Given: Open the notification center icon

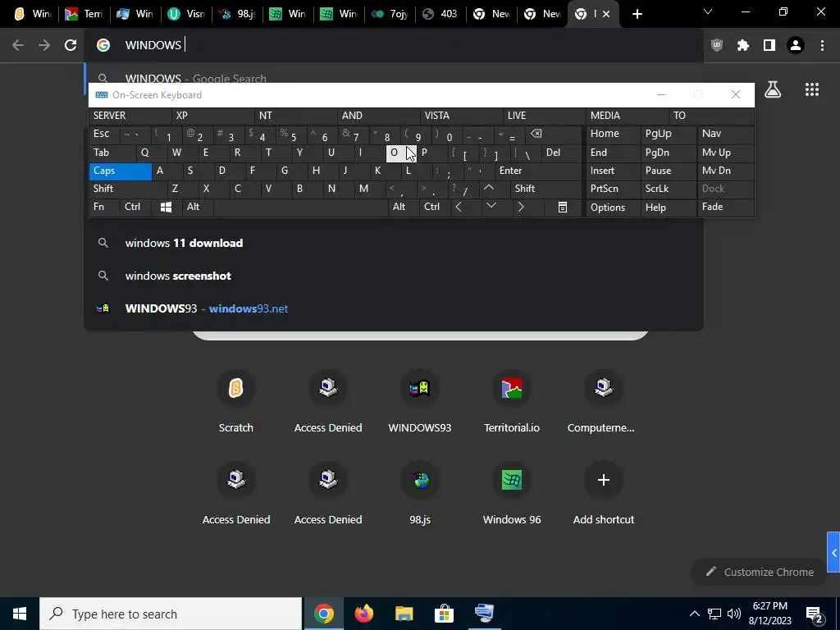Looking at the screenshot, I should pyautogui.click(x=814, y=614).
